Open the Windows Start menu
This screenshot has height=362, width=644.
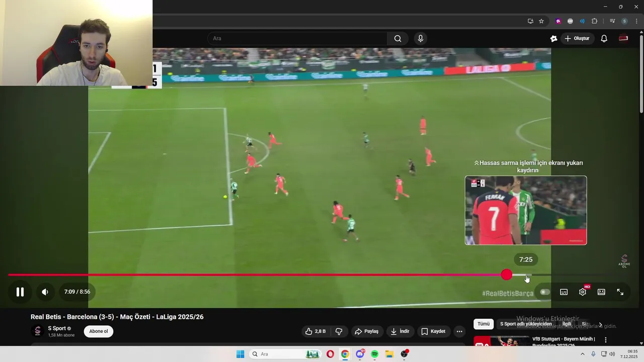pos(240,354)
